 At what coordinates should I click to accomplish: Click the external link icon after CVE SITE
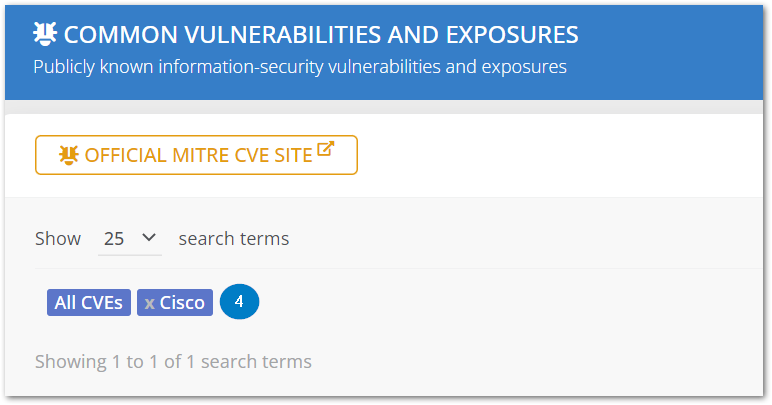(325, 150)
